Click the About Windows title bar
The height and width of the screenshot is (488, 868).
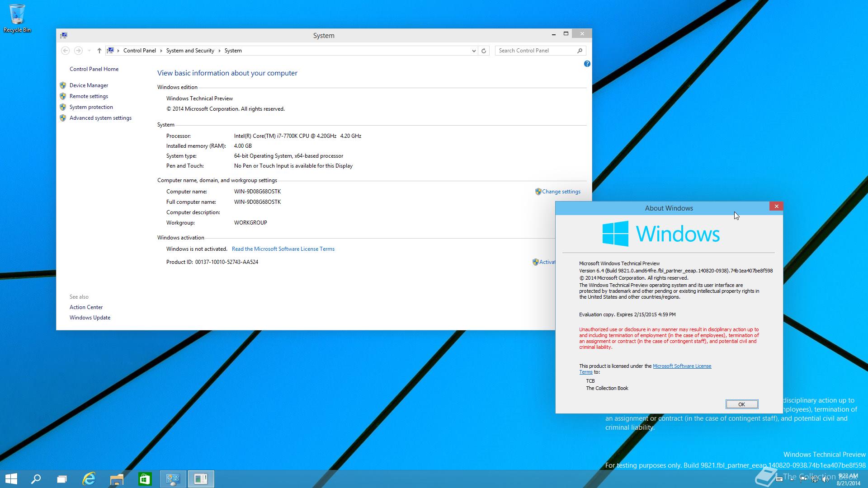669,208
